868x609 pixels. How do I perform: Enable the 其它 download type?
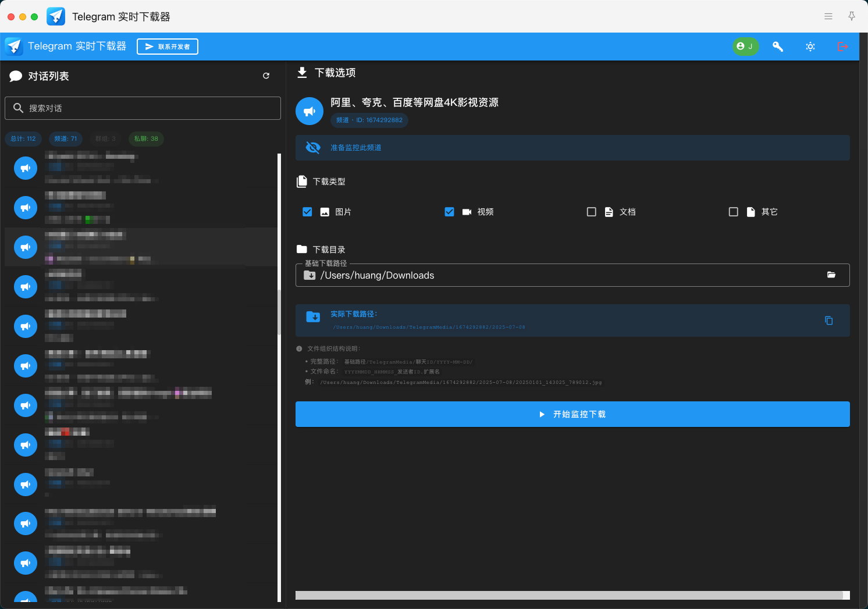tap(734, 212)
